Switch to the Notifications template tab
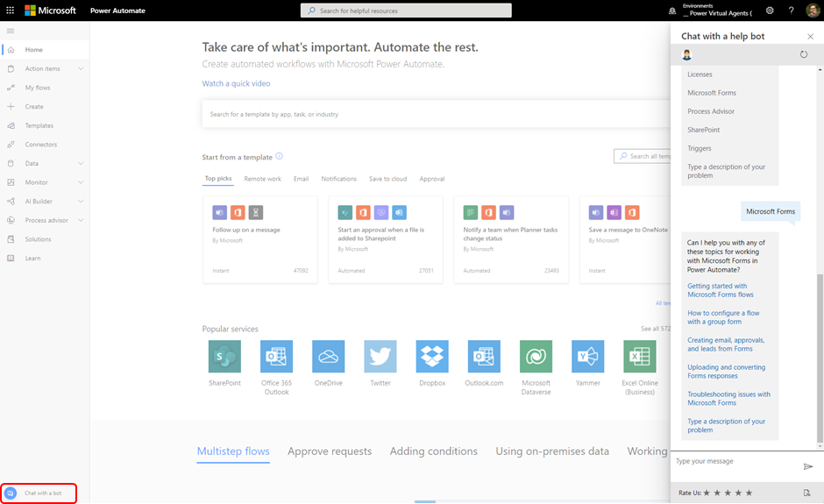This screenshot has height=504, width=824. 339,179
